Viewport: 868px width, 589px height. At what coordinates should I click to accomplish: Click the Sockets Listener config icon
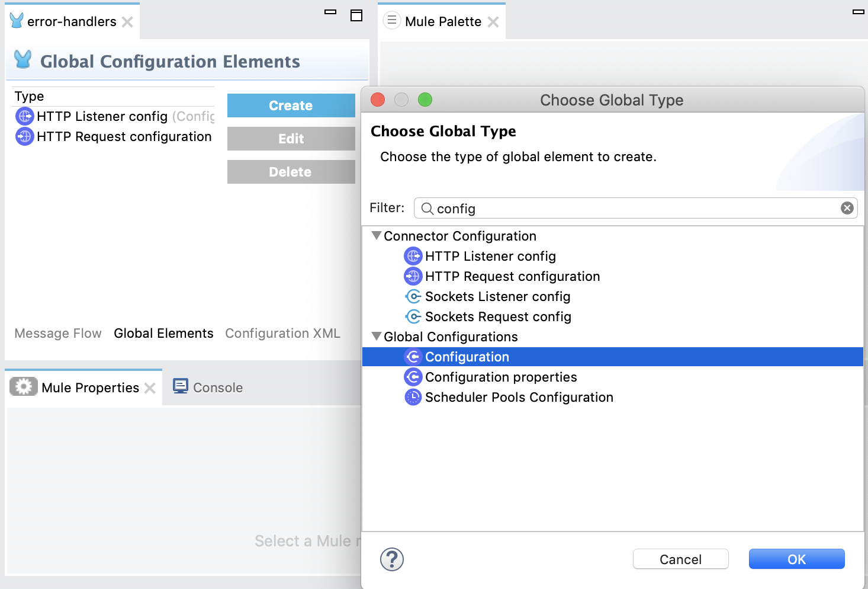[x=413, y=296]
